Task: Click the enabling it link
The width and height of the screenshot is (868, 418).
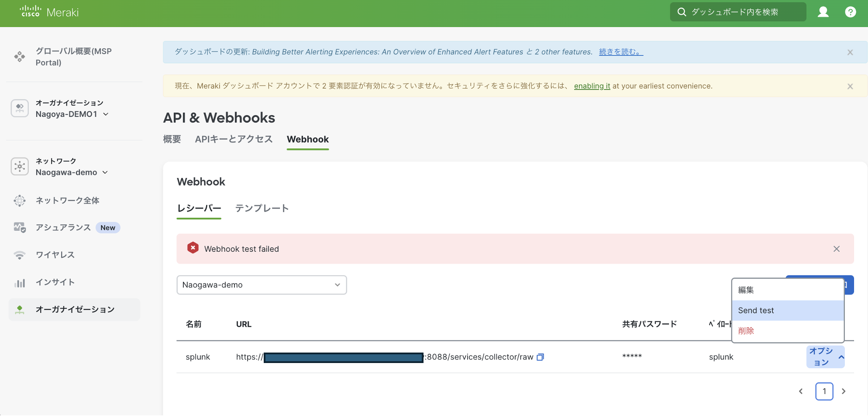Action: tap(592, 86)
